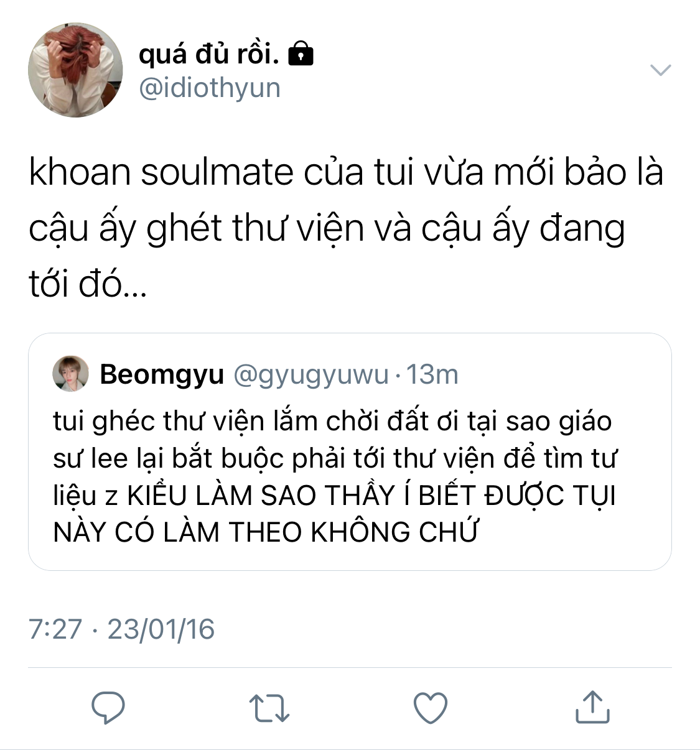Click the padlock icon beside display name
Screen dimensions: 700x750
coord(301,53)
